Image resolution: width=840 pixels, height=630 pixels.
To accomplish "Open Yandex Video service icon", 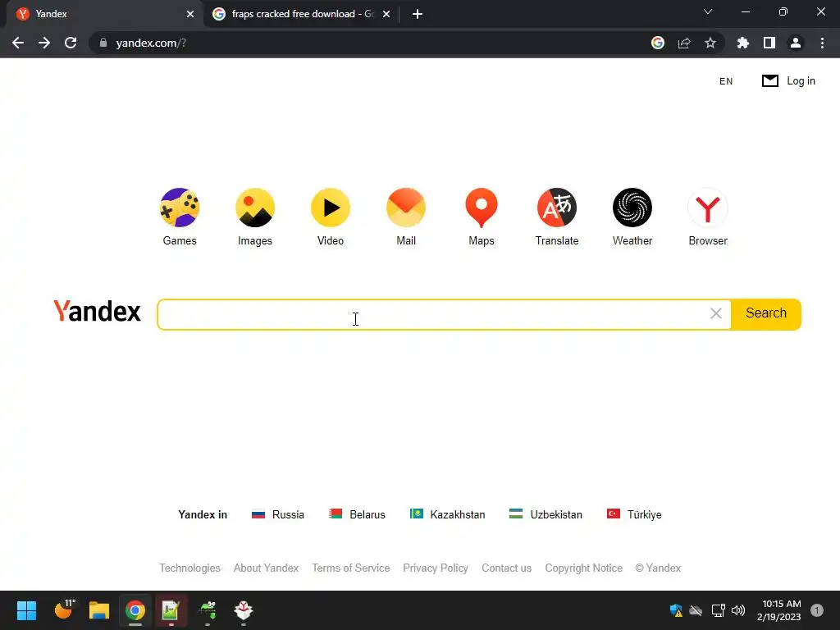I will coord(331,208).
